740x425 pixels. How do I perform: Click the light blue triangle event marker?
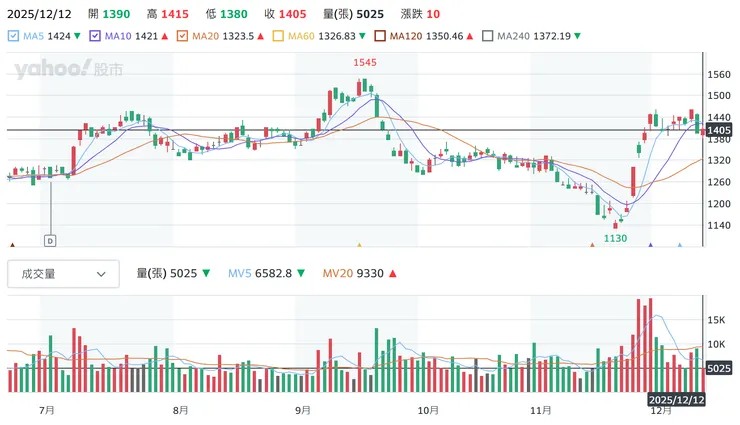[680, 244]
